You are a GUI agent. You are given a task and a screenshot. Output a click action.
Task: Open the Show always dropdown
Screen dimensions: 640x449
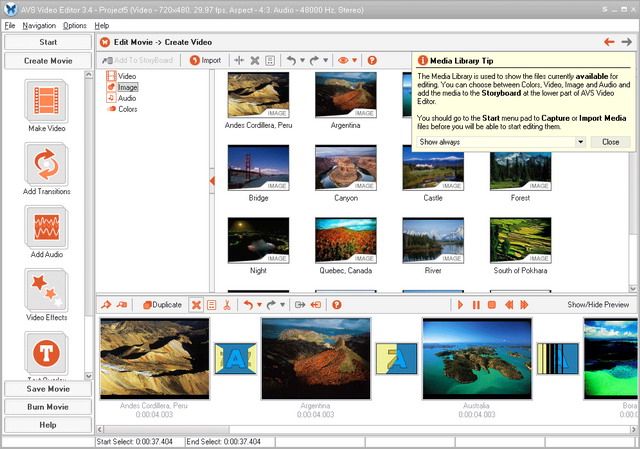tap(580, 142)
